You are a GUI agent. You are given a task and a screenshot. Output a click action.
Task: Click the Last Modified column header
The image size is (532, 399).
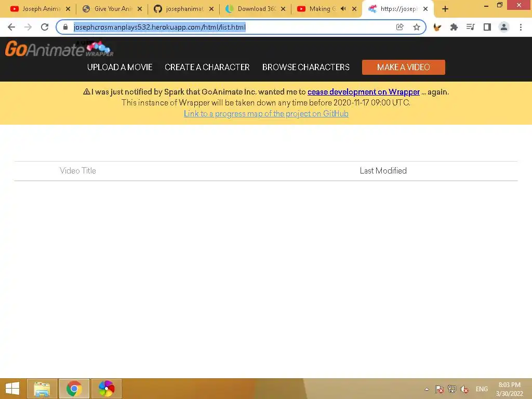383,170
